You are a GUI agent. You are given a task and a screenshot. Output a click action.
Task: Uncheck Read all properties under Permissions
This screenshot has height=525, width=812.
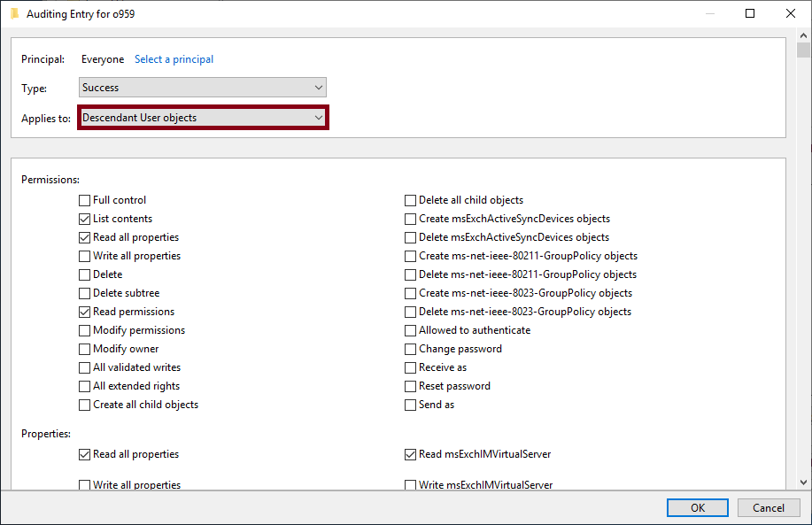point(84,237)
